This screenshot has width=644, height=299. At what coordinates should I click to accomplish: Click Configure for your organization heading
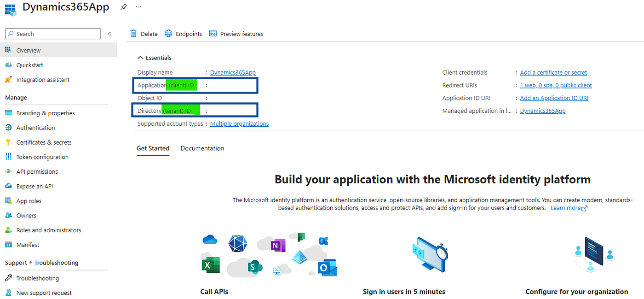click(577, 292)
